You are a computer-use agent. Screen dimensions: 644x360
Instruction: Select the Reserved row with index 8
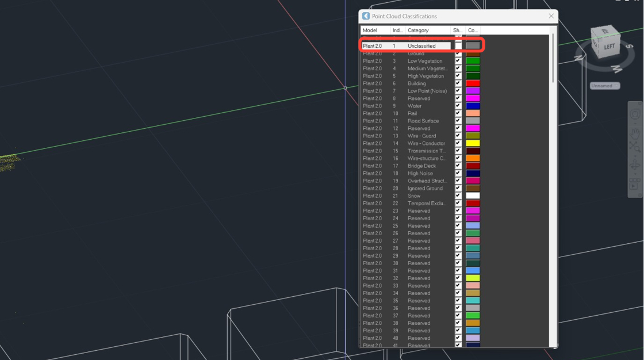pos(419,98)
